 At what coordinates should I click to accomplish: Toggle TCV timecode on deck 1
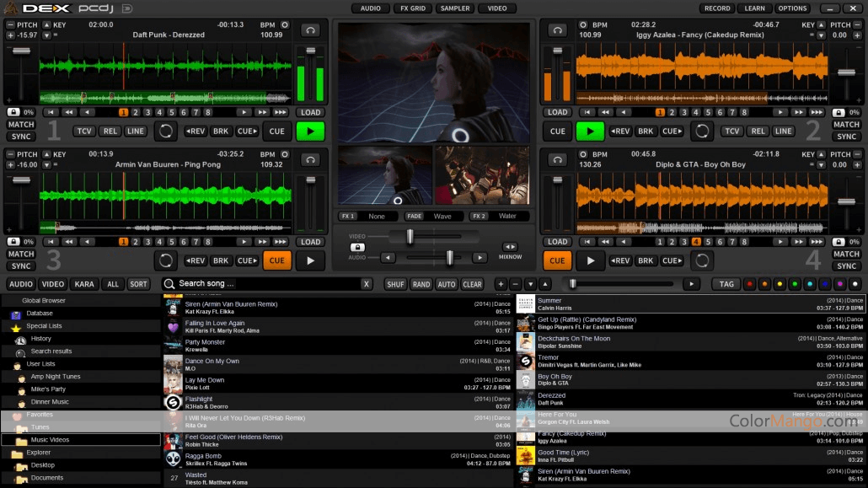[84, 131]
